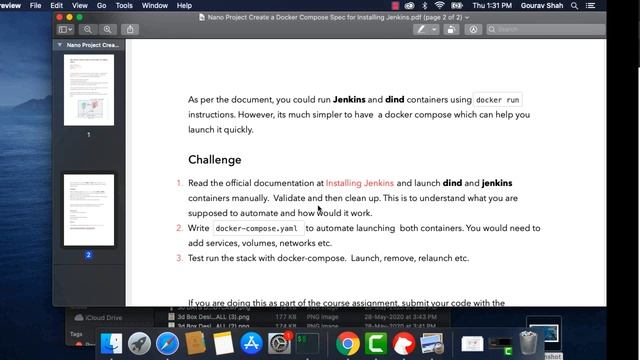
Task: Open Camtasia from the Dock
Action: [376, 343]
